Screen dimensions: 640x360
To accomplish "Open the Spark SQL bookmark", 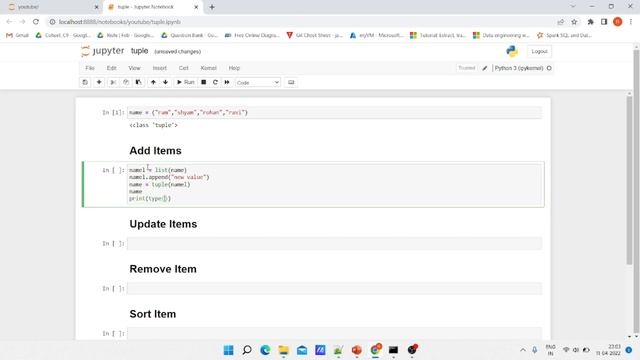I will pyautogui.click(x=564, y=36).
